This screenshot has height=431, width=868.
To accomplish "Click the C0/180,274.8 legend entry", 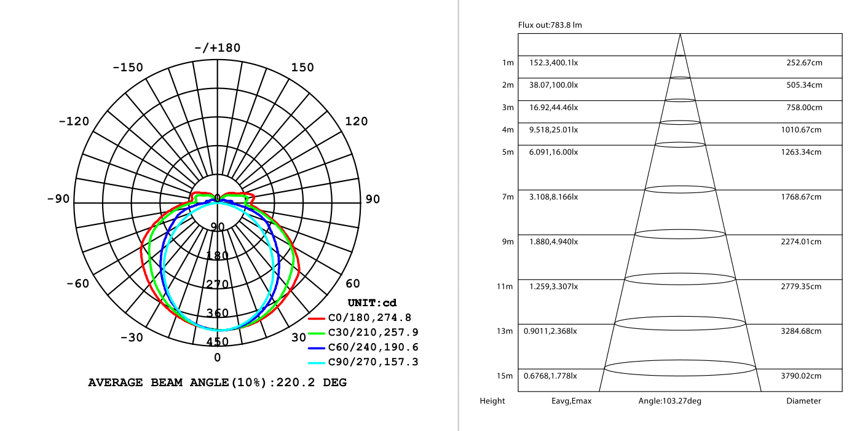I will point(363,318).
